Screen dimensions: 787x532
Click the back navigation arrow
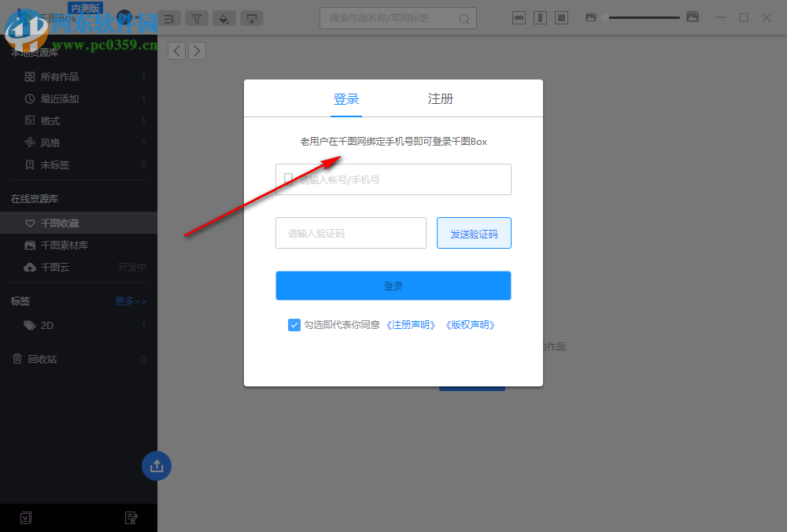click(x=176, y=50)
